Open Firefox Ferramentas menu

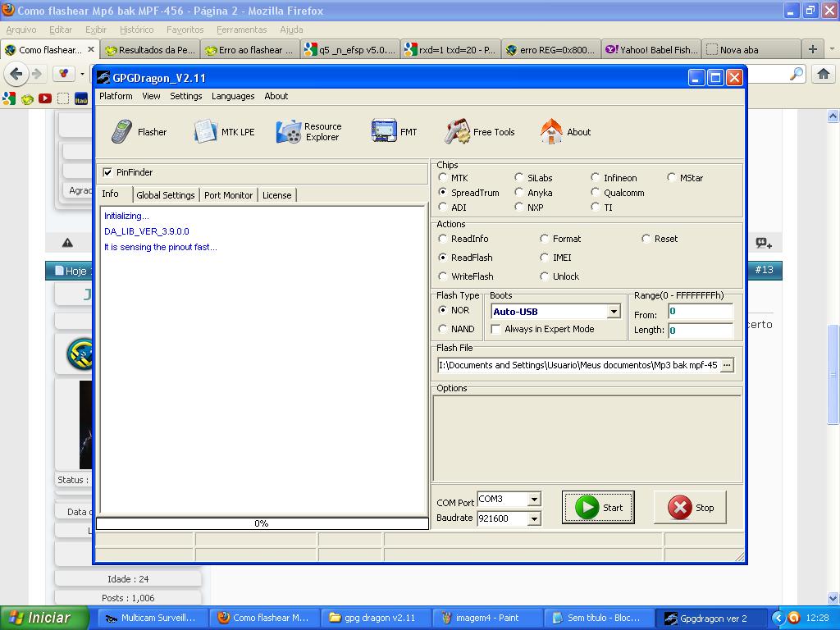[x=242, y=30]
